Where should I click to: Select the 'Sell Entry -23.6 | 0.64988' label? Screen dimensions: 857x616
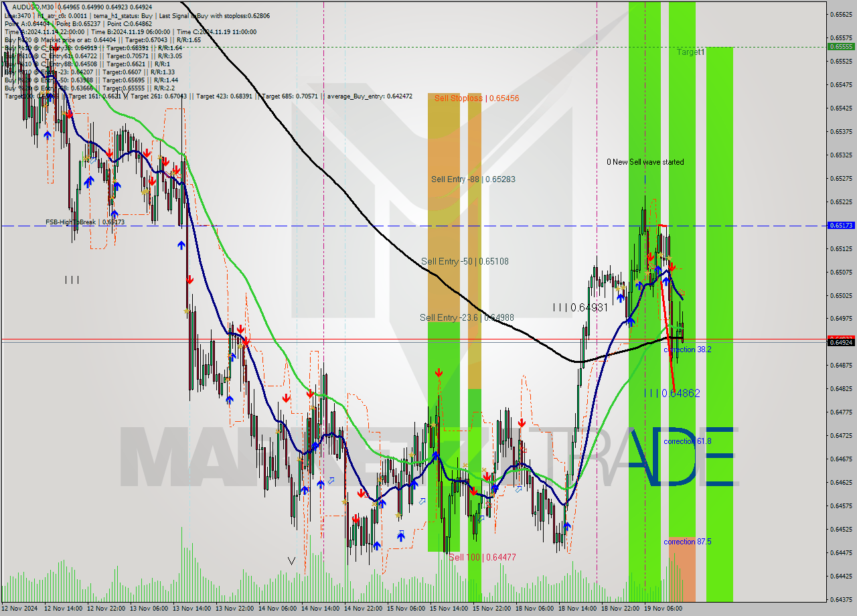467,317
